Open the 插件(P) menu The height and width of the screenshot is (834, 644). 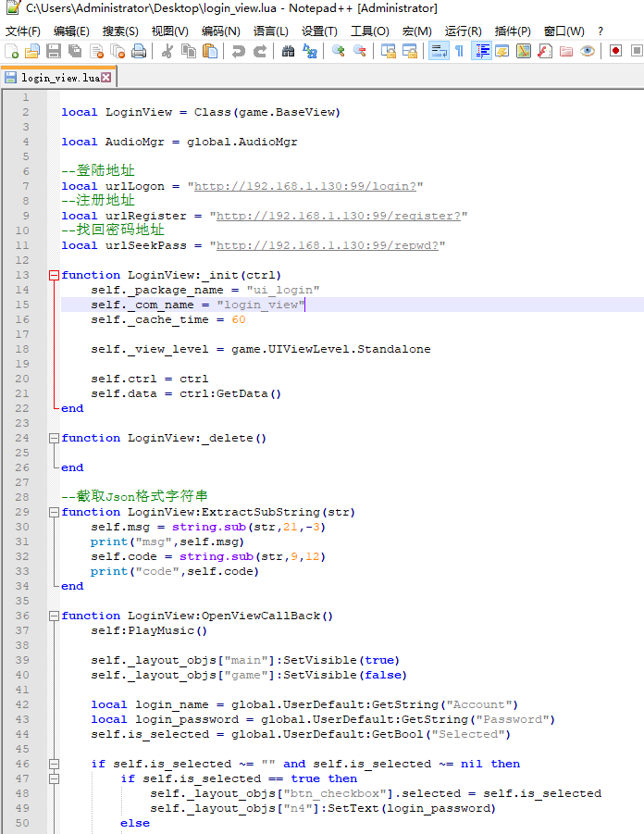(513, 31)
